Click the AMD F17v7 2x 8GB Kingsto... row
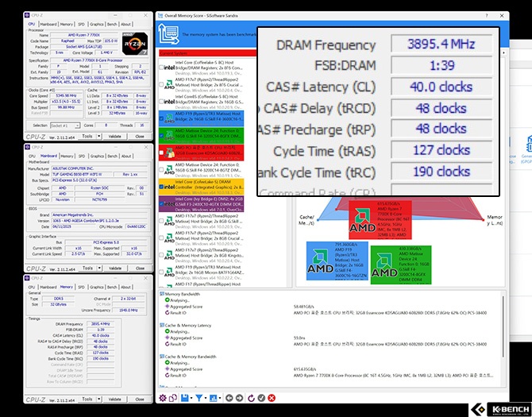 point(202,255)
